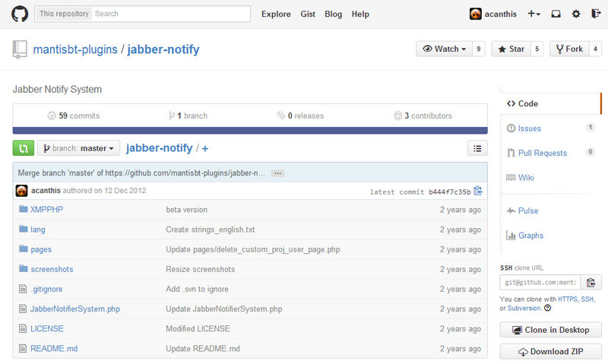Image resolution: width=608 pixels, height=364 pixels.
Task: Create a new file with plus link
Action: coord(205,148)
